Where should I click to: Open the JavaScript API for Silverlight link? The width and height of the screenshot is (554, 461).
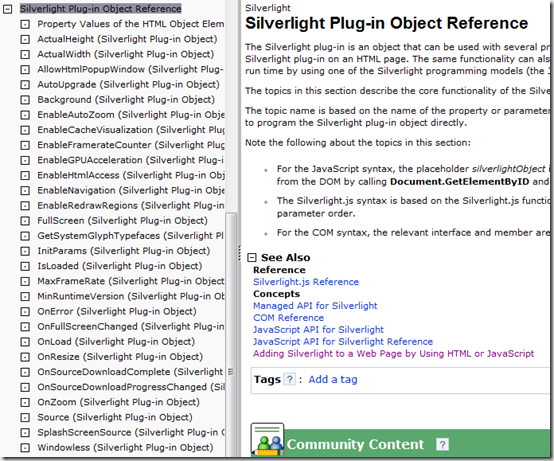(x=318, y=330)
